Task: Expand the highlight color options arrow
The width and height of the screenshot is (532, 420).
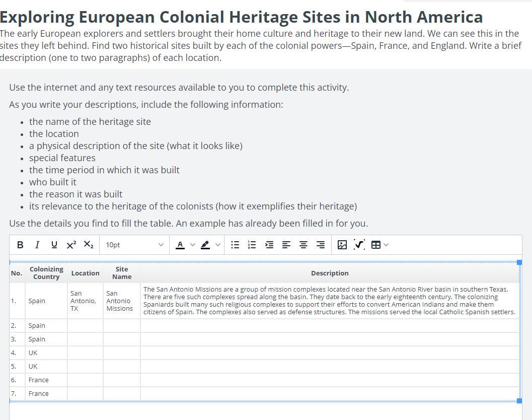Action: (x=217, y=245)
